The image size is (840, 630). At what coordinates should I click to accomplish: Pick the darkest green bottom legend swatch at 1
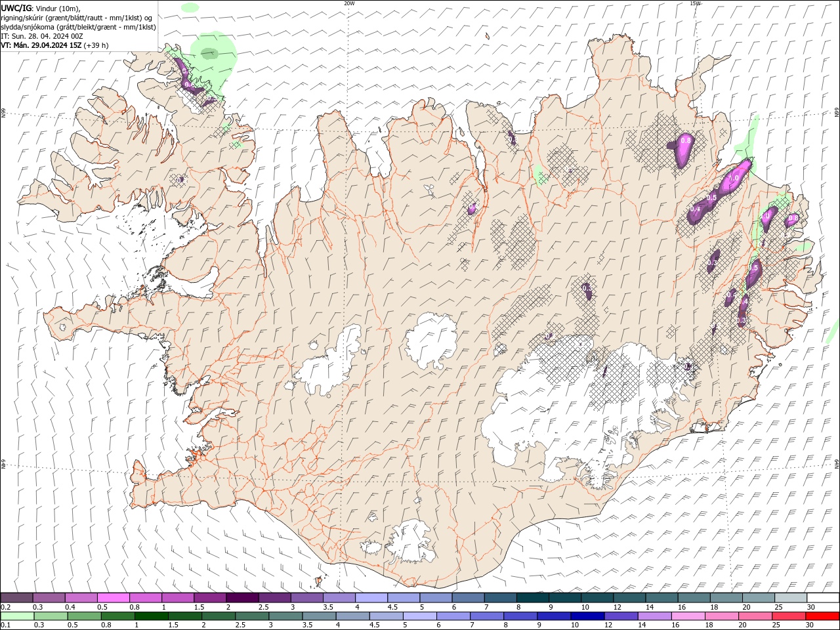pos(151,616)
